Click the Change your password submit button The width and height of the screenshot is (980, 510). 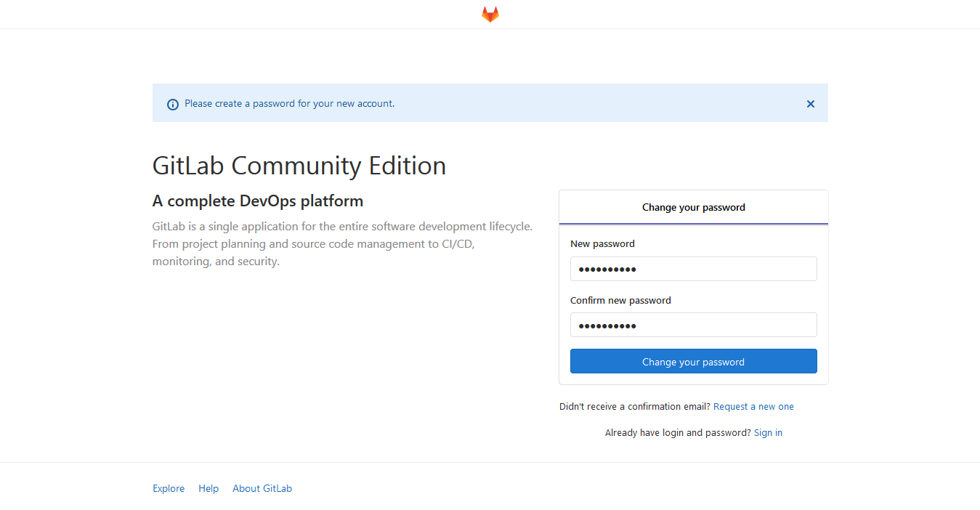693,361
